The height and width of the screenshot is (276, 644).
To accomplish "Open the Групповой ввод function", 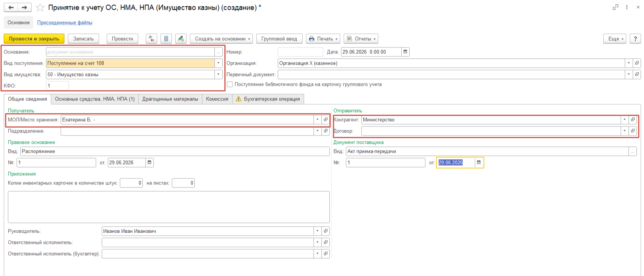I will coord(279,39).
